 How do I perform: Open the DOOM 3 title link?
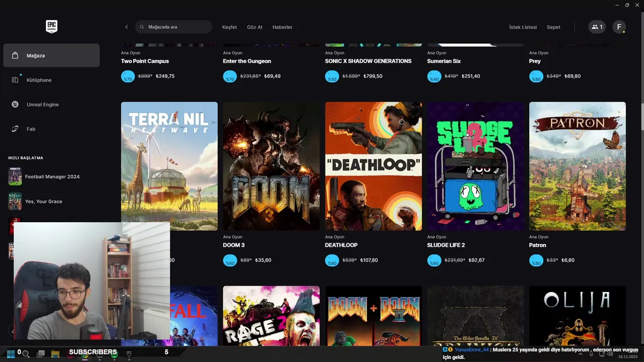pos(234,245)
